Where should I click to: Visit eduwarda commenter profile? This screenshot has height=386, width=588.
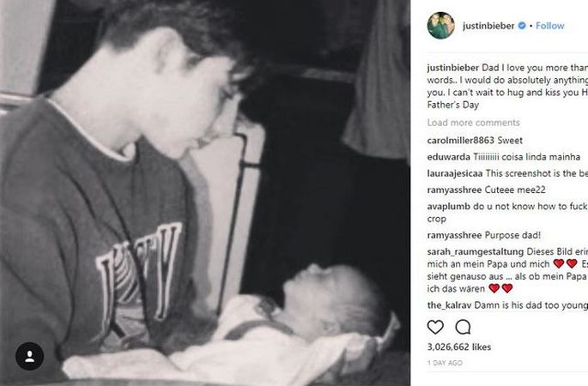(448, 157)
